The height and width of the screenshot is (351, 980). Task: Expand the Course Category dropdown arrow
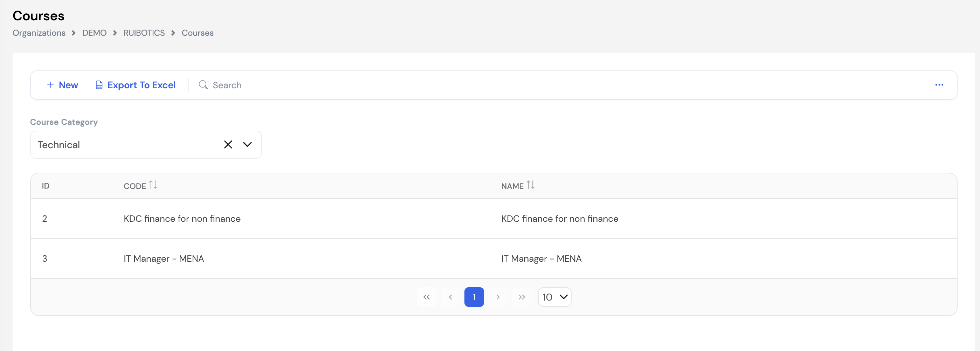point(247,145)
